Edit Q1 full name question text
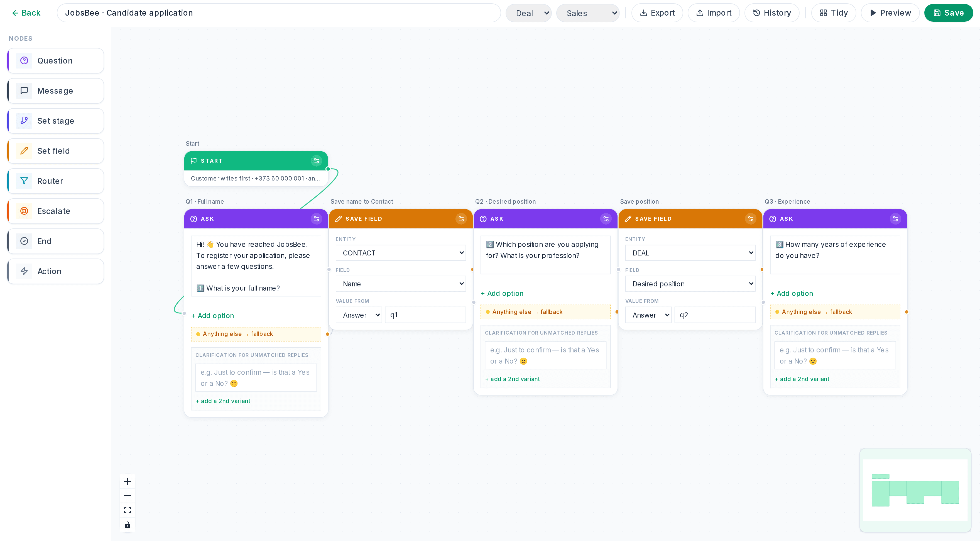The image size is (980, 541). point(256,266)
